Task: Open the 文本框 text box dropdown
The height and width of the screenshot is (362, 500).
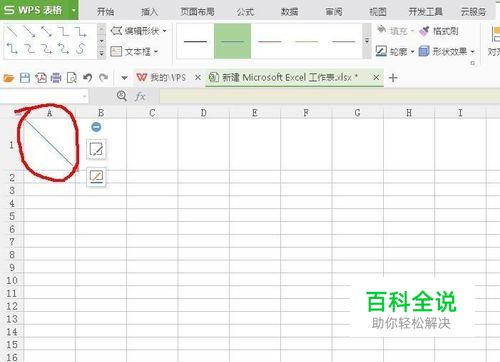Action: (x=134, y=52)
